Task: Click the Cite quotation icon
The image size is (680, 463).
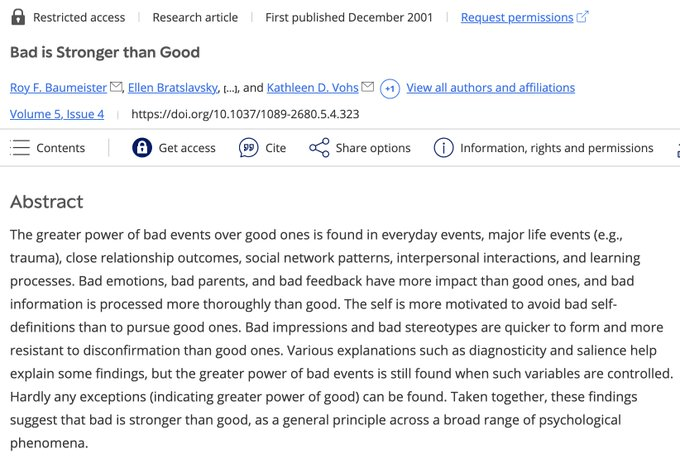Action: (249, 148)
